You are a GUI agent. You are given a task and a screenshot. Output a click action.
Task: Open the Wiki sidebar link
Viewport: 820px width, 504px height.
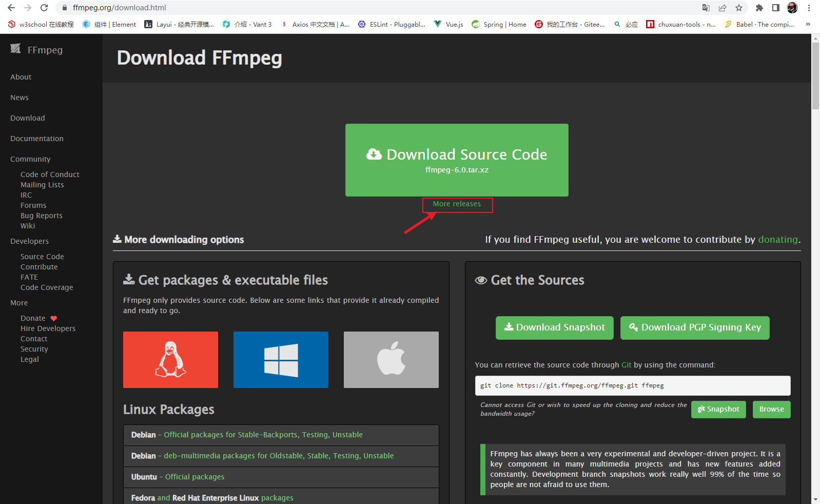point(28,226)
